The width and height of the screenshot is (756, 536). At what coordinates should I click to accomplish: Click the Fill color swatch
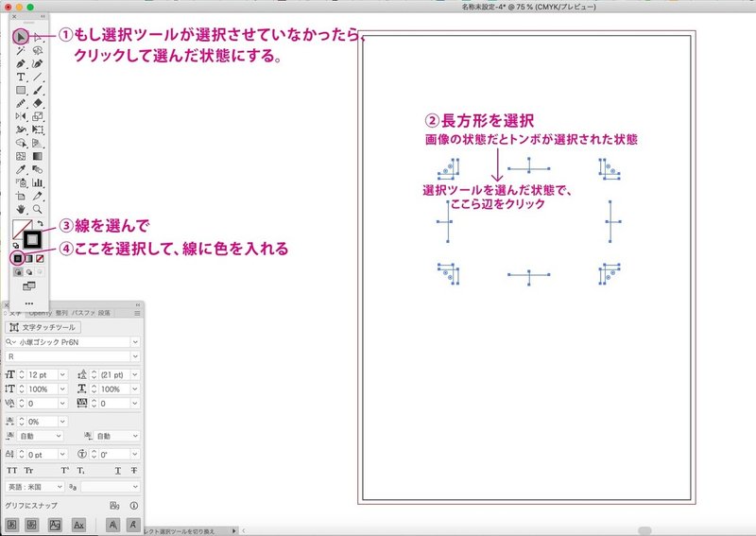click(19, 227)
